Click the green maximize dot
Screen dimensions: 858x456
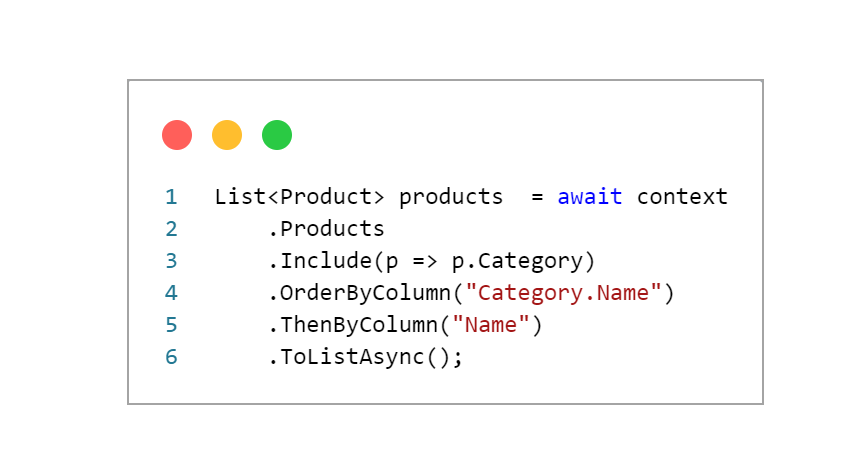(x=277, y=135)
